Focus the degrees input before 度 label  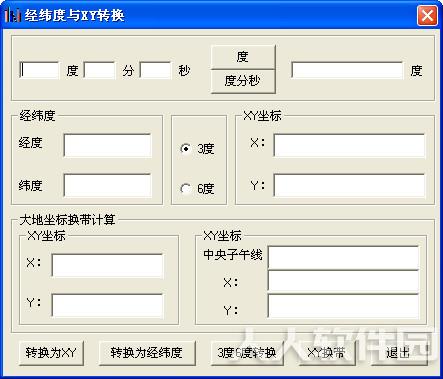(x=39, y=70)
